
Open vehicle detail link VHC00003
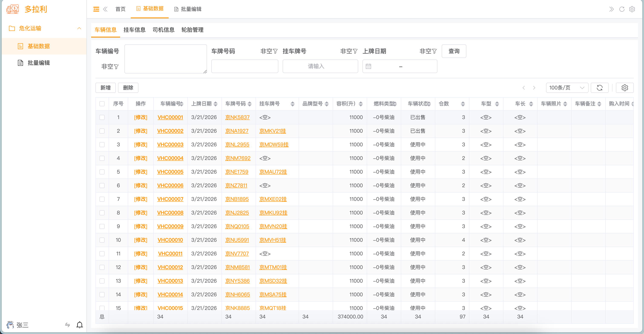[170, 144]
